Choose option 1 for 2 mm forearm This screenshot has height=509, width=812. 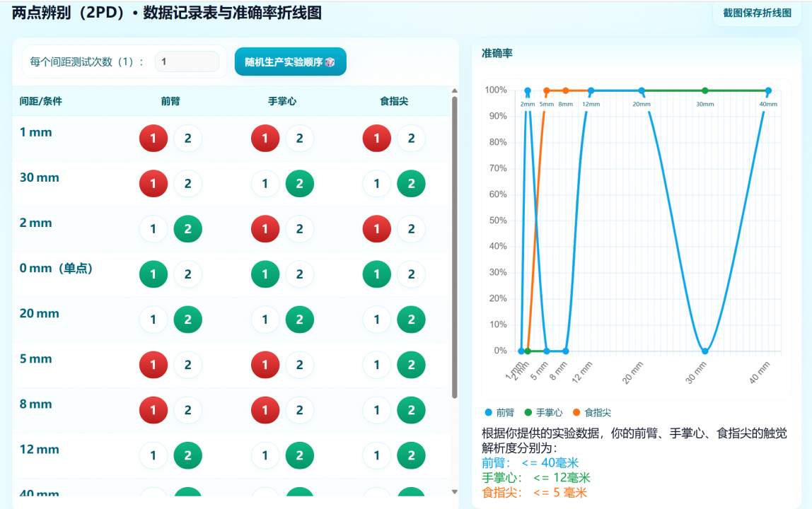153,229
